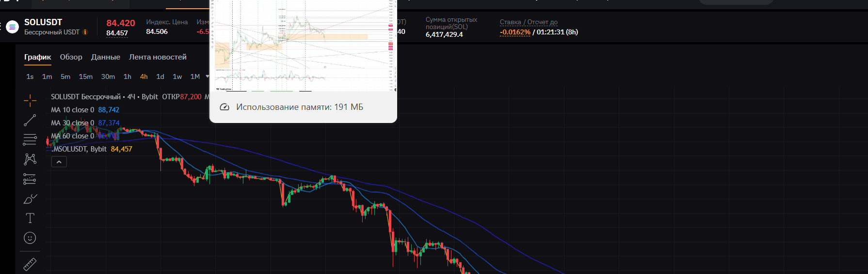
Task: Switch to the График tab
Action: click(x=37, y=57)
